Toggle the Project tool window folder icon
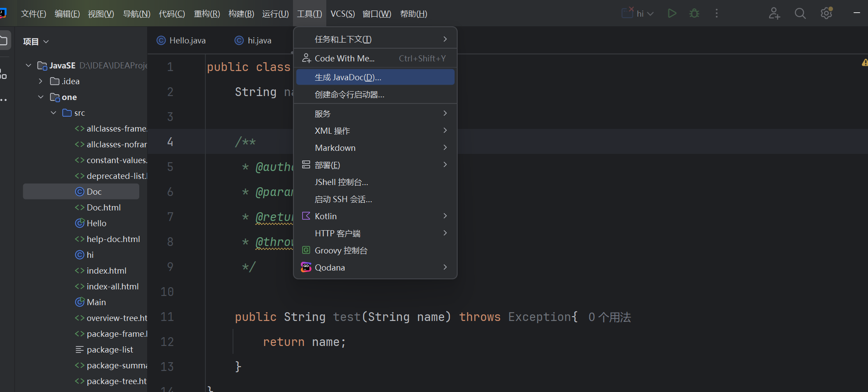This screenshot has width=868, height=392. (4, 41)
